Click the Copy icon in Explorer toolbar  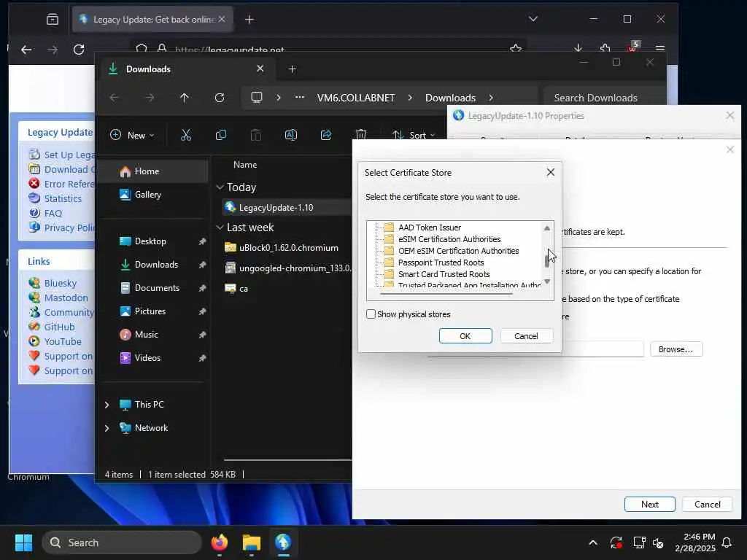point(220,135)
